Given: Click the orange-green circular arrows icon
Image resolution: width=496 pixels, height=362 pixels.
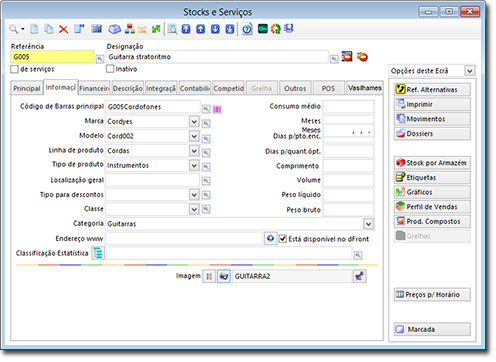Looking at the screenshot, I should (276, 29).
